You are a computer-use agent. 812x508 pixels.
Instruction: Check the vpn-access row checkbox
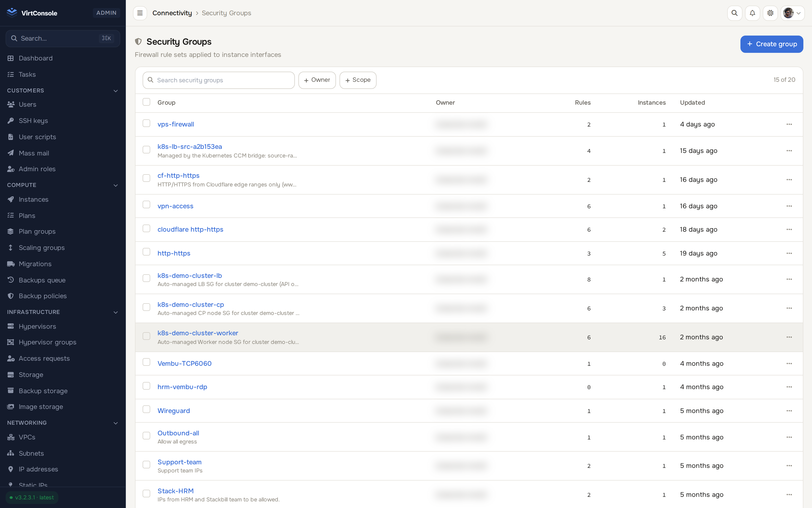146,205
